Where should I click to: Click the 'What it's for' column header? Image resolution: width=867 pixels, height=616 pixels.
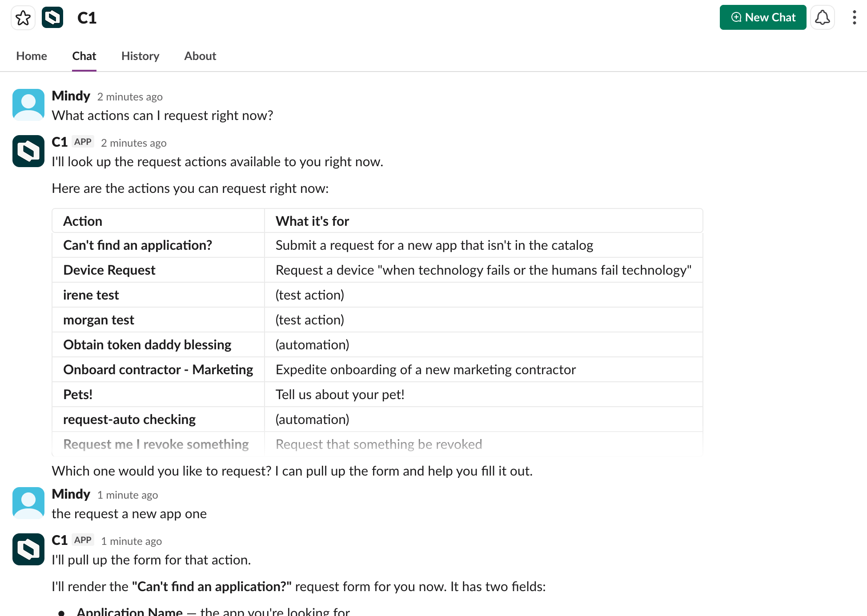click(x=484, y=221)
